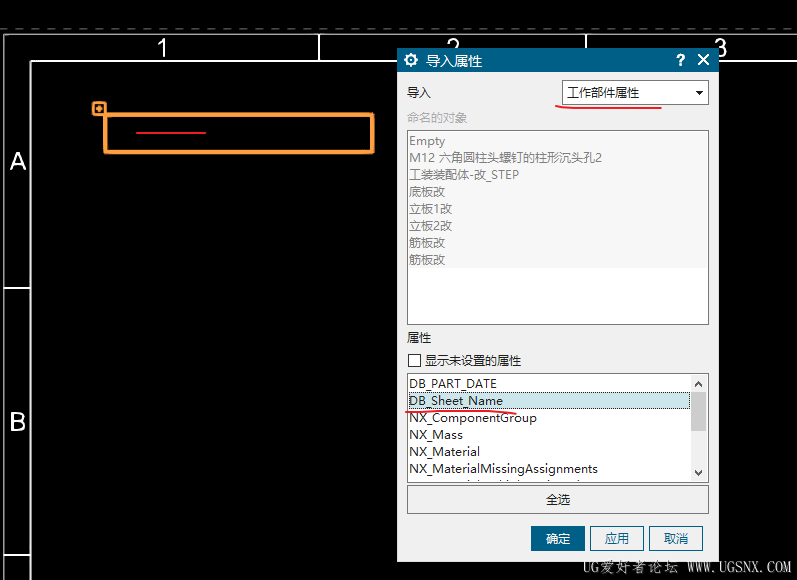The width and height of the screenshot is (797, 580).
Task: Select NX_ComponentGroup attribute
Action: pyautogui.click(x=548, y=418)
